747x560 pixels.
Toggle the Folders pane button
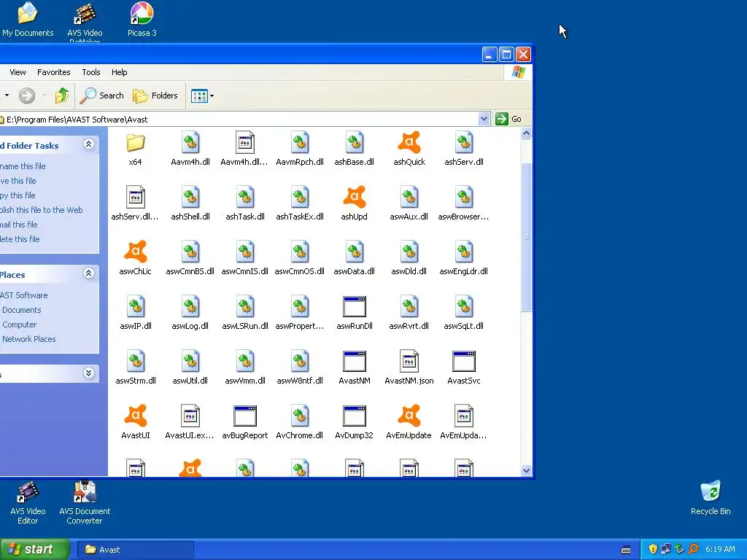[155, 96]
